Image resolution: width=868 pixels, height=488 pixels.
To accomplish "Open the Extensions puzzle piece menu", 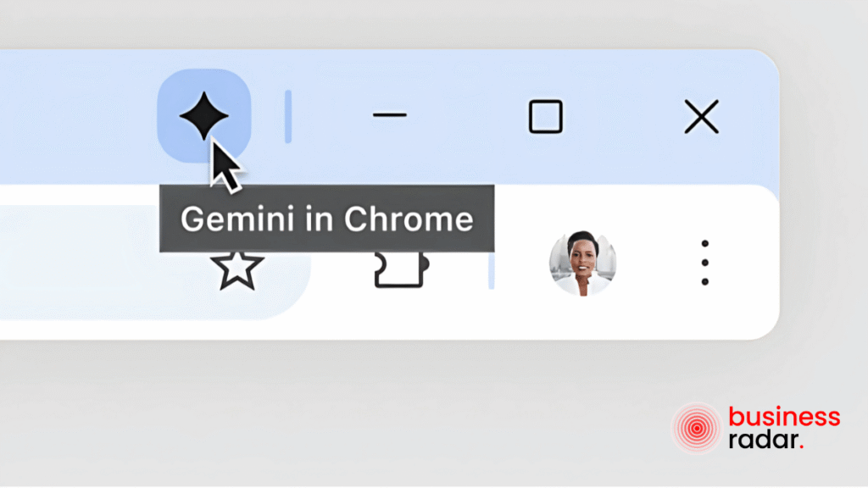I will (401, 270).
